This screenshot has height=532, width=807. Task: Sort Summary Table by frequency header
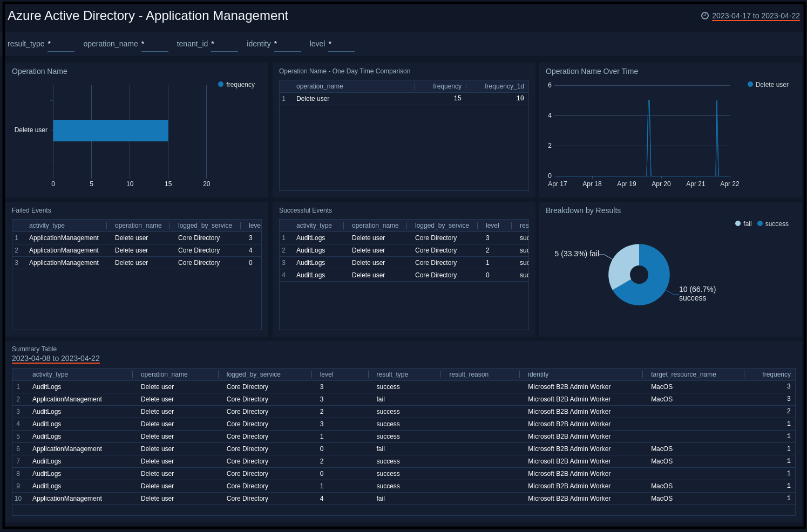[x=776, y=374]
